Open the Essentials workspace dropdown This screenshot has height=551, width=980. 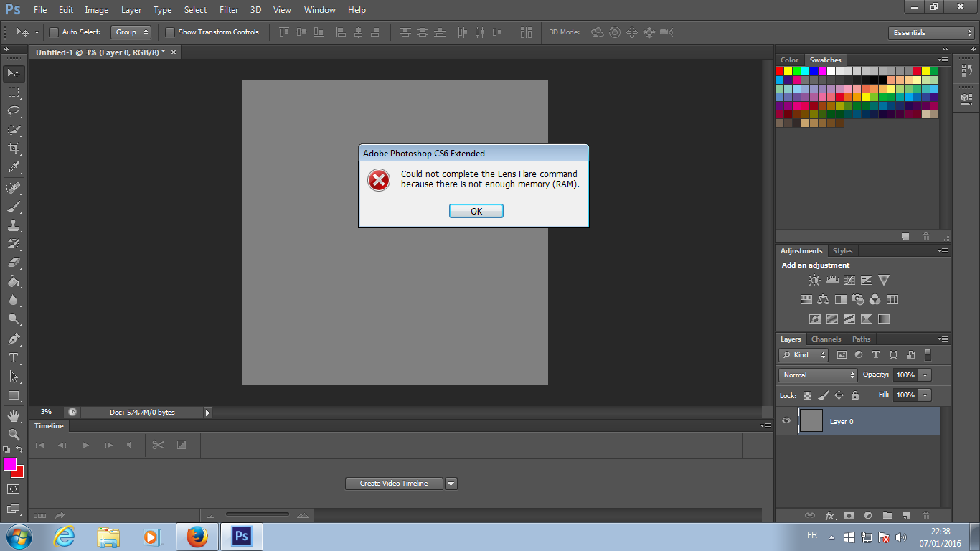[930, 33]
